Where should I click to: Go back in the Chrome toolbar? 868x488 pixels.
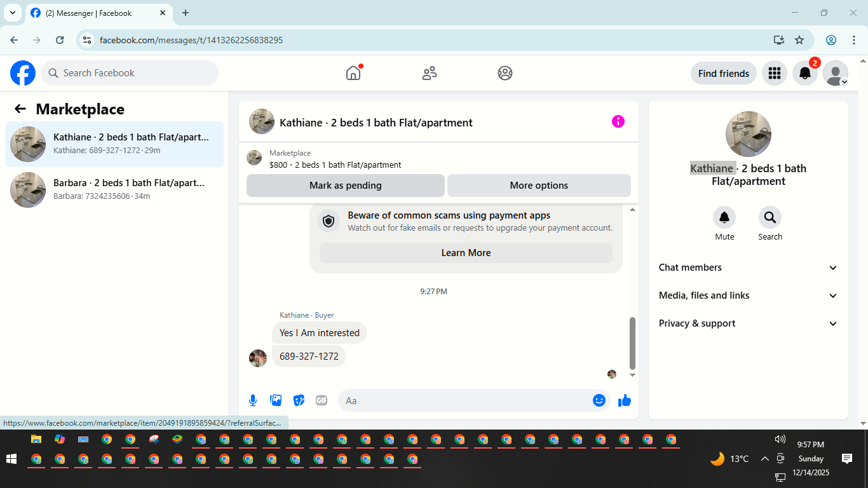tap(14, 40)
